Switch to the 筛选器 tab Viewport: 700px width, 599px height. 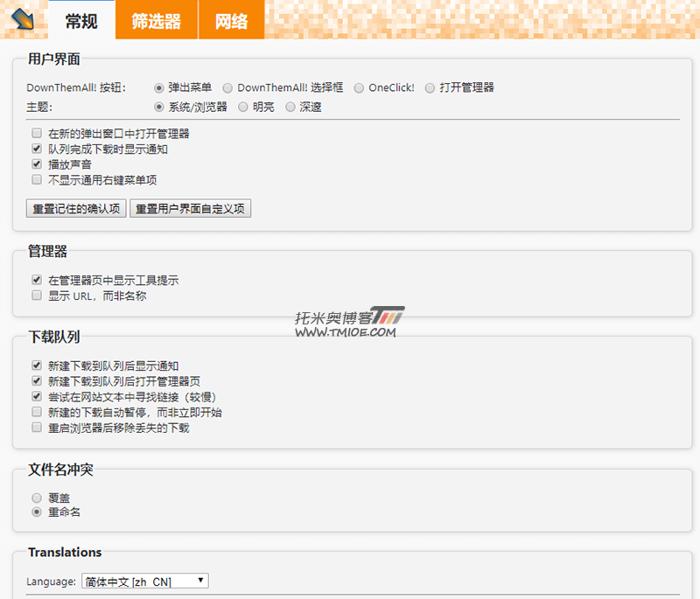(157, 20)
